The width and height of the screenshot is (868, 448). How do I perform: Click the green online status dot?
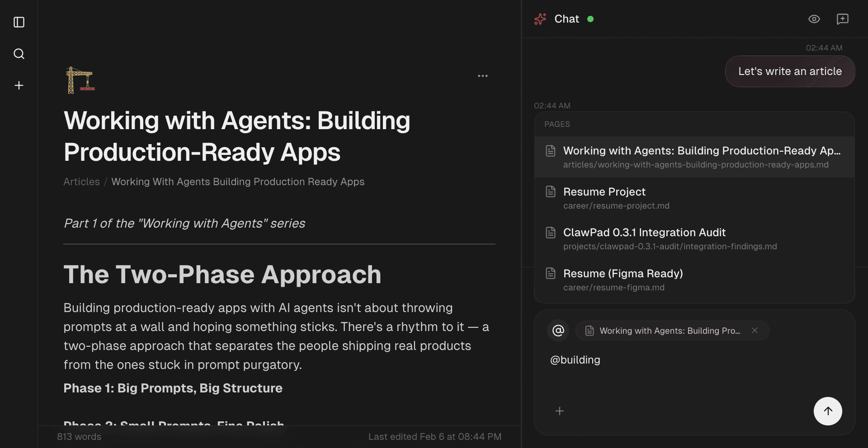click(x=590, y=19)
